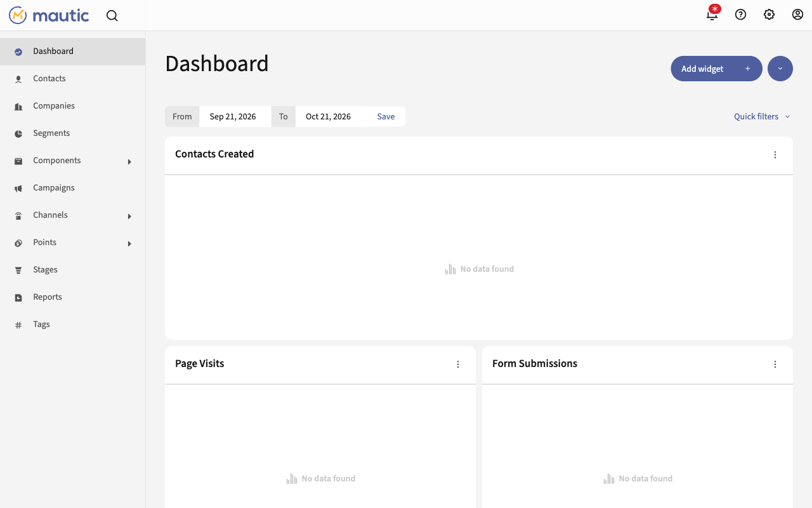Click the Companies building icon
This screenshot has width=812, height=508.
pyautogui.click(x=18, y=107)
